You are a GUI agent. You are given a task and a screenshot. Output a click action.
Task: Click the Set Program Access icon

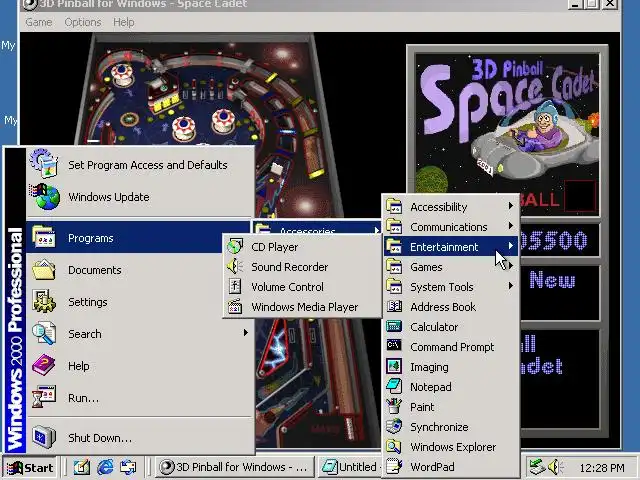[x=44, y=164]
